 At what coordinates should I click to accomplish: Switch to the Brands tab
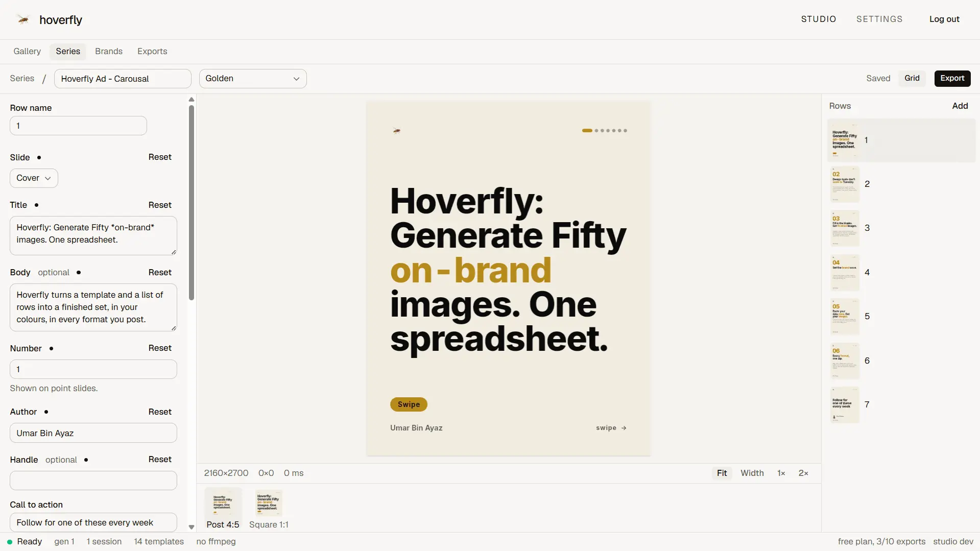109,52
